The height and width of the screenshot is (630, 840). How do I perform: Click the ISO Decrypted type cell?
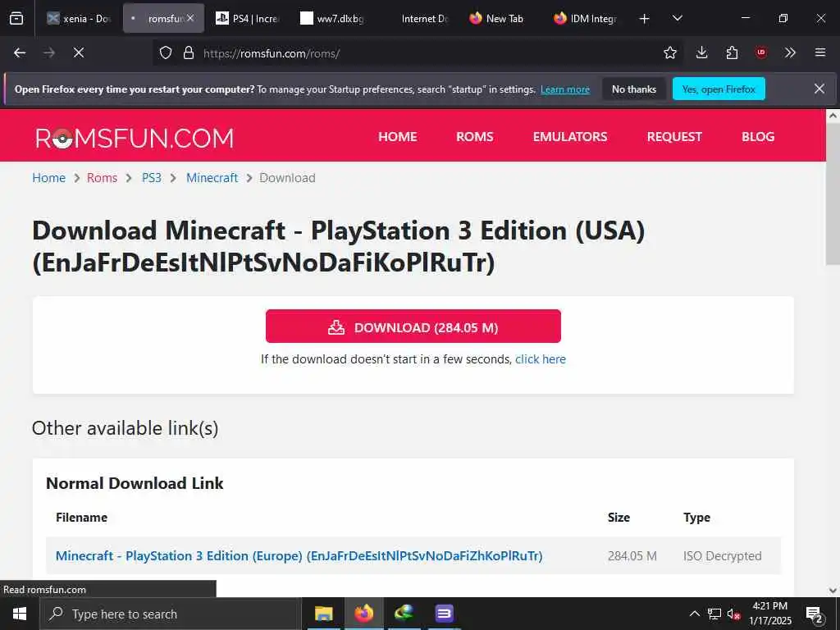click(722, 556)
